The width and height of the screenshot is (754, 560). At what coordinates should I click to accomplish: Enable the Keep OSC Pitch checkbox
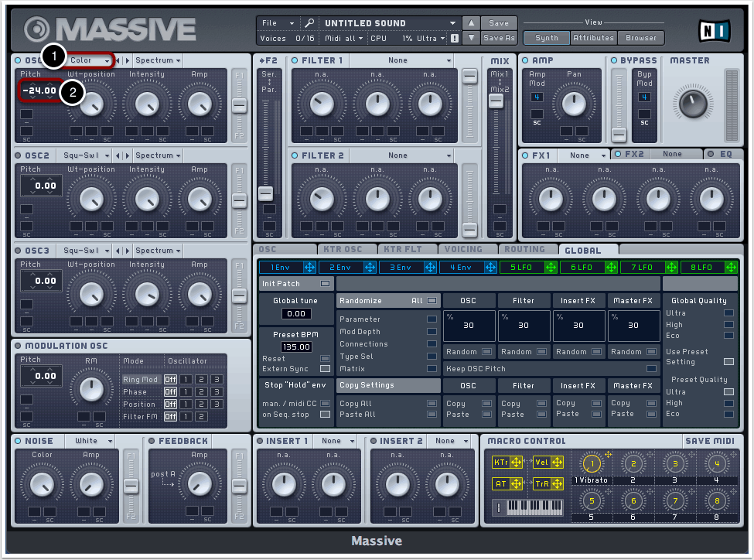tap(651, 369)
